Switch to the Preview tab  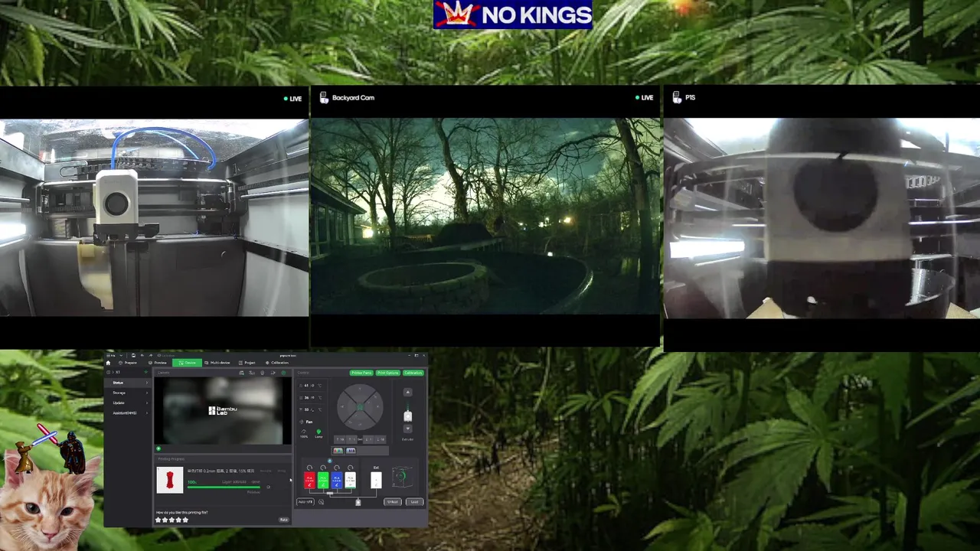click(x=158, y=363)
